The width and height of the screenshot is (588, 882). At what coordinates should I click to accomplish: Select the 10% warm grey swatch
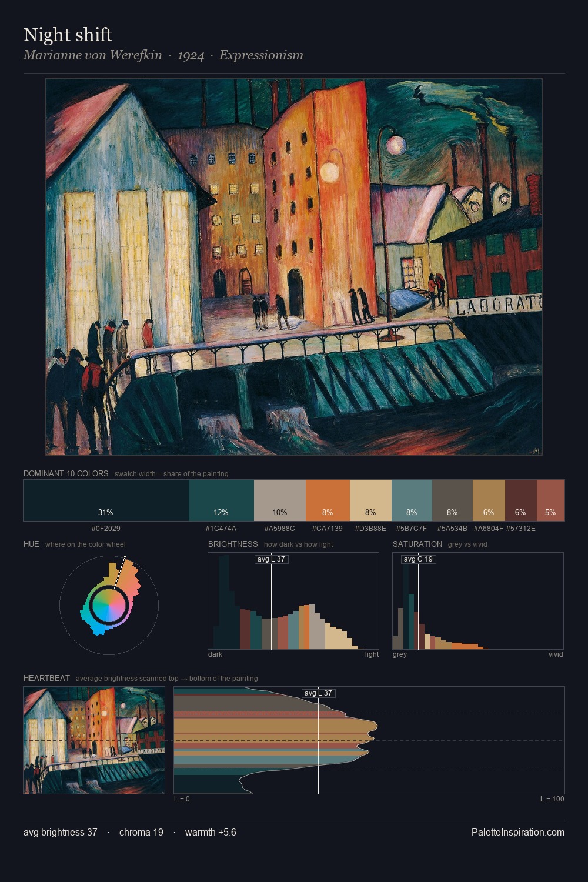coord(280,500)
